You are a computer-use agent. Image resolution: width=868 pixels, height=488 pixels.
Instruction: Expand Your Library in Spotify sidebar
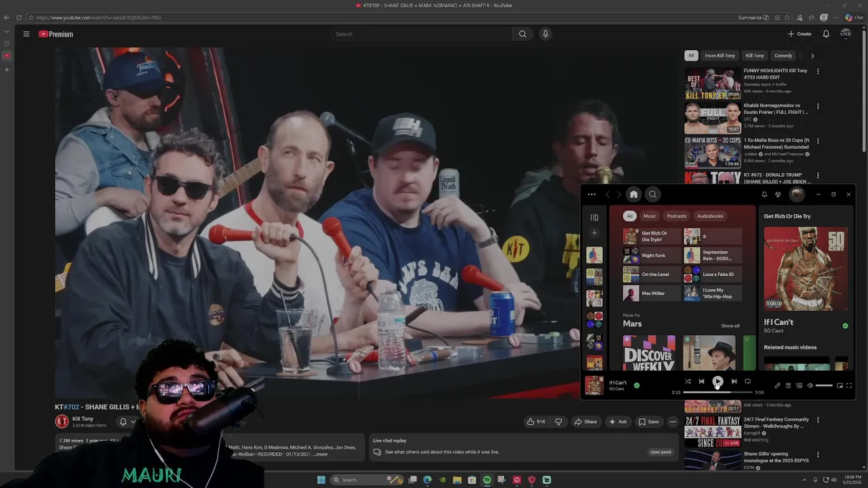click(594, 218)
